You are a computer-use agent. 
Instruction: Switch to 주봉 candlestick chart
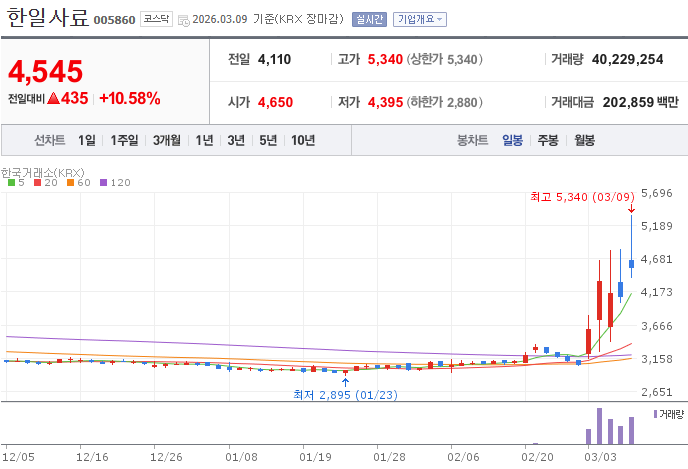(x=548, y=140)
